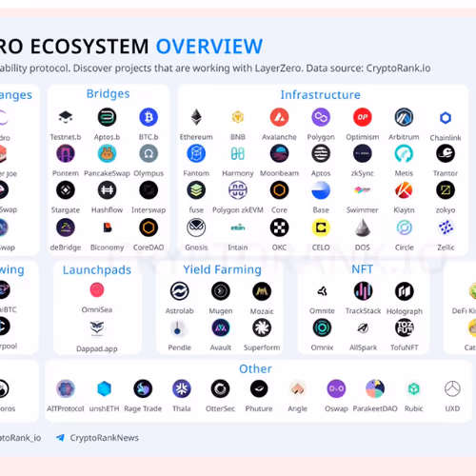The height and width of the screenshot is (476, 476).
Task: Click the Thala snowflake icon
Action: point(182,388)
